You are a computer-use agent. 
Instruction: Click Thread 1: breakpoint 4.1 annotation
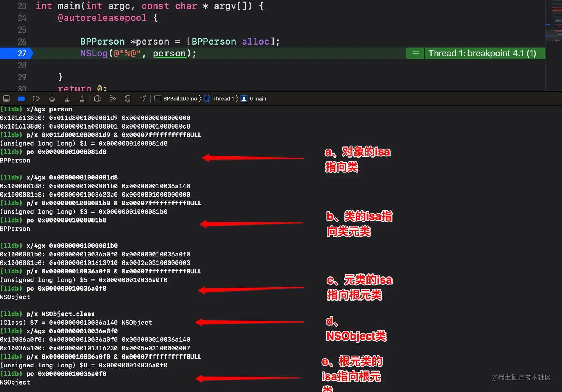(x=482, y=54)
